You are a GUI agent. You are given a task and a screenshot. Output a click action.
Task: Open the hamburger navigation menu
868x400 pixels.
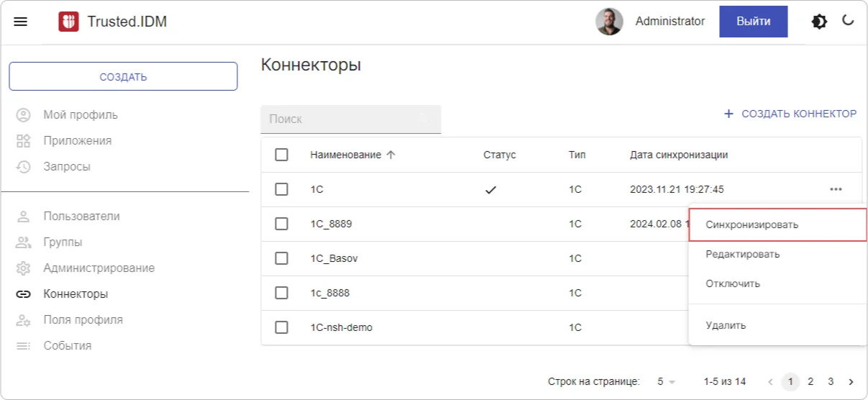coord(21,22)
